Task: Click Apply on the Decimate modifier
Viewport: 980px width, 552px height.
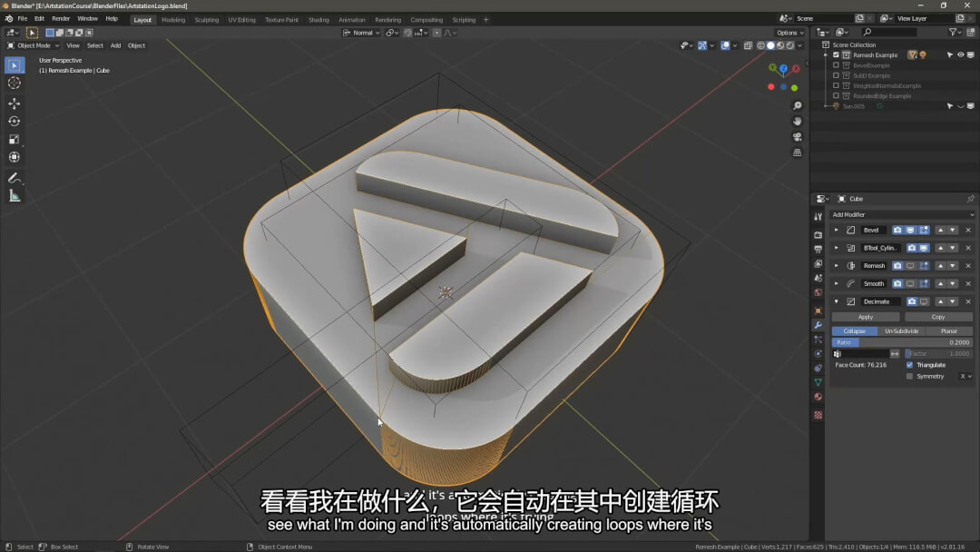Action: (866, 317)
